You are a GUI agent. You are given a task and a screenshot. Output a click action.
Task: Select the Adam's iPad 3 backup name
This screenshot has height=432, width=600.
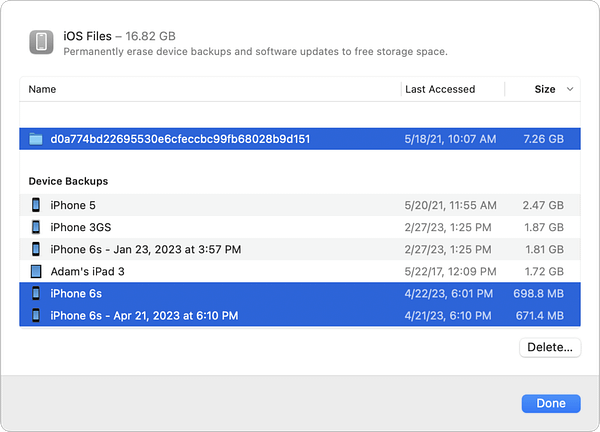(x=87, y=271)
